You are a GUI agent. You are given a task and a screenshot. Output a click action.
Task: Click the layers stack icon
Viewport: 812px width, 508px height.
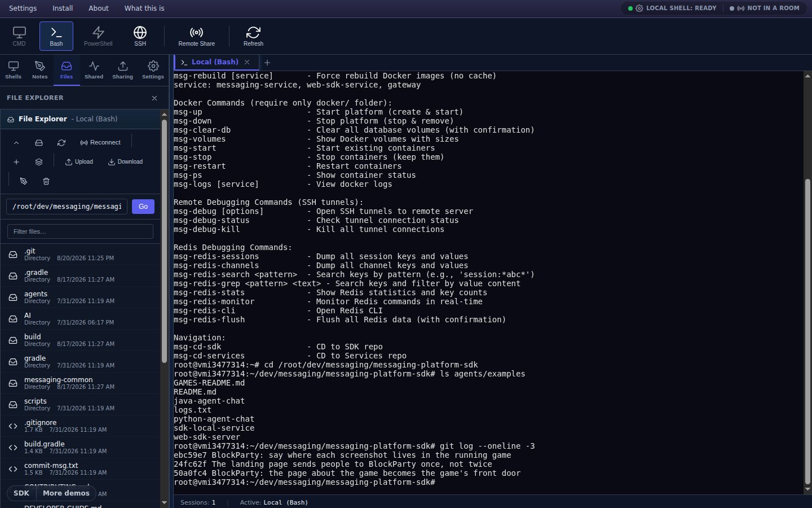click(x=39, y=162)
